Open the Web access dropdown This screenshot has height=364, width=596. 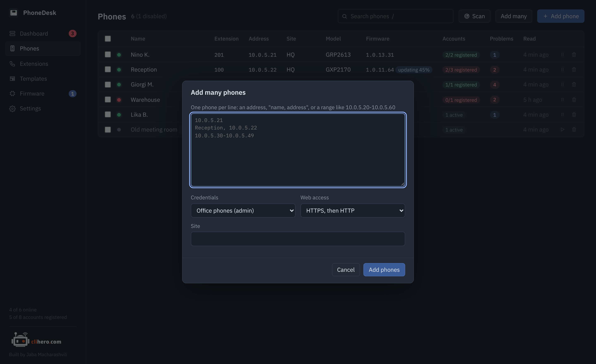pyautogui.click(x=352, y=211)
